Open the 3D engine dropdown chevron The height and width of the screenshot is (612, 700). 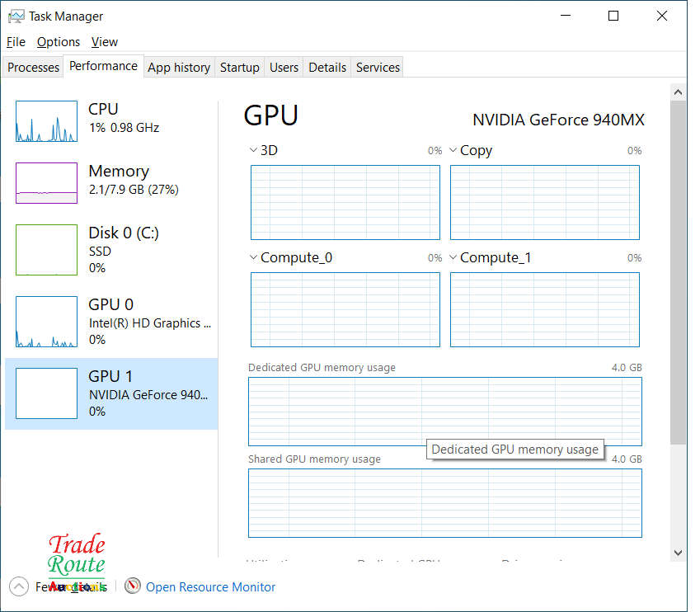[253, 150]
